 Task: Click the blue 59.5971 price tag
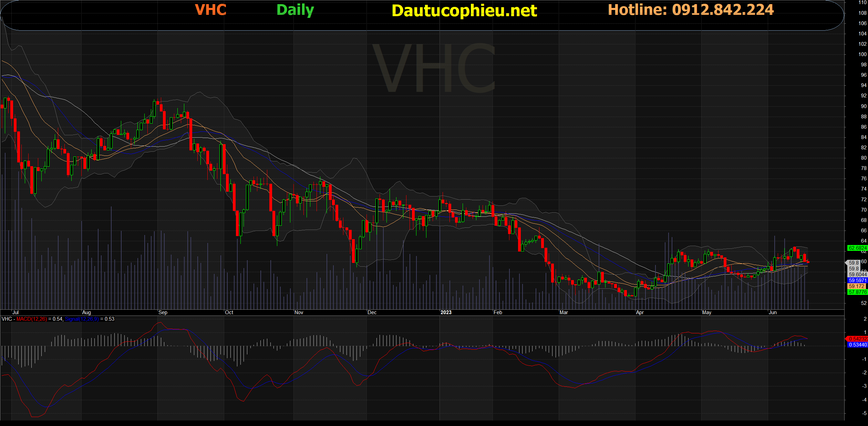coord(857,280)
